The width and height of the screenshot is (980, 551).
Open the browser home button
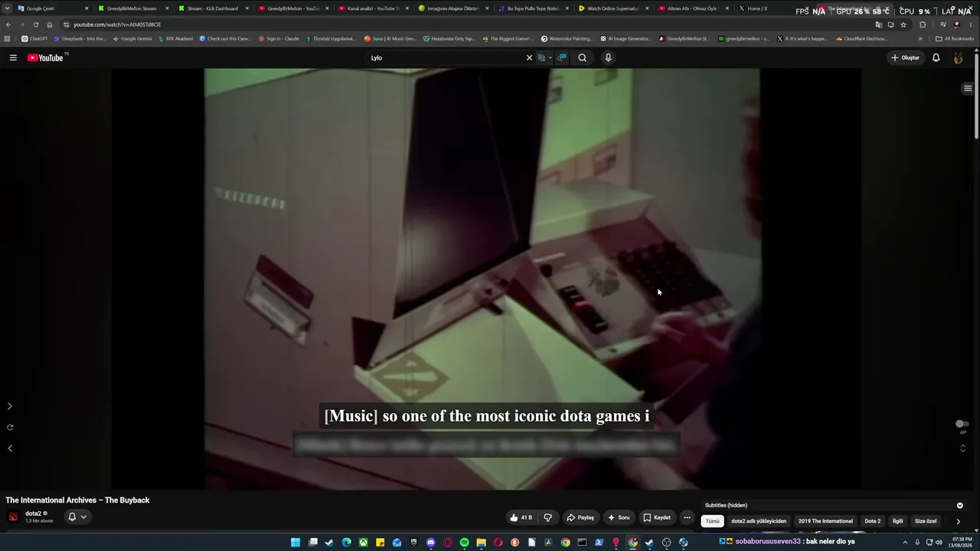click(x=50, y=24)
